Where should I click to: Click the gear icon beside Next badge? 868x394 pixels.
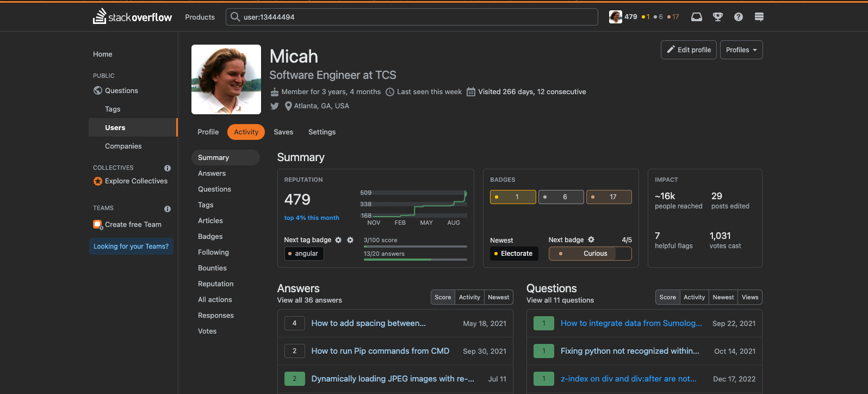(591, 239)
